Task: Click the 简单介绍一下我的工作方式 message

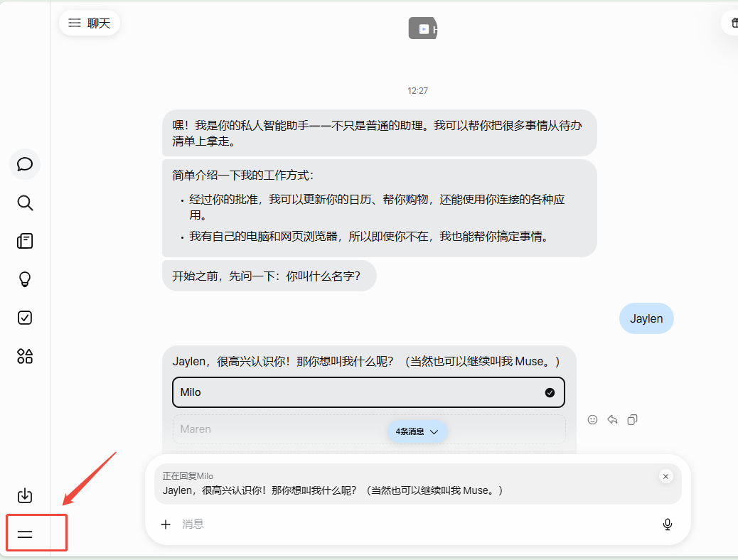Action: tap(380, 208)
